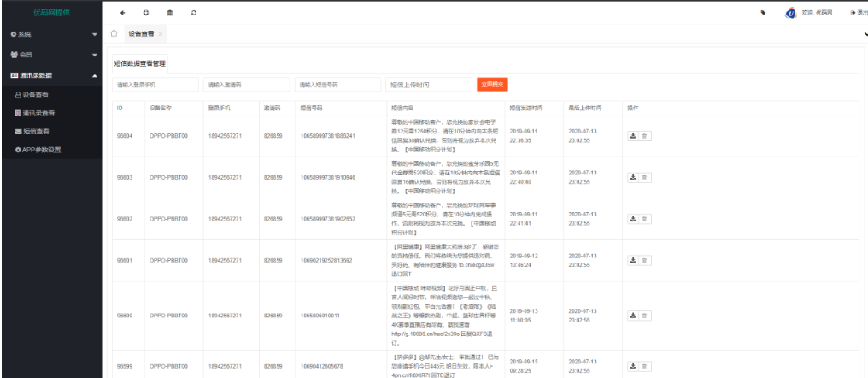
Task: Click the user avatar logo in header
Action: click(791, 13)
